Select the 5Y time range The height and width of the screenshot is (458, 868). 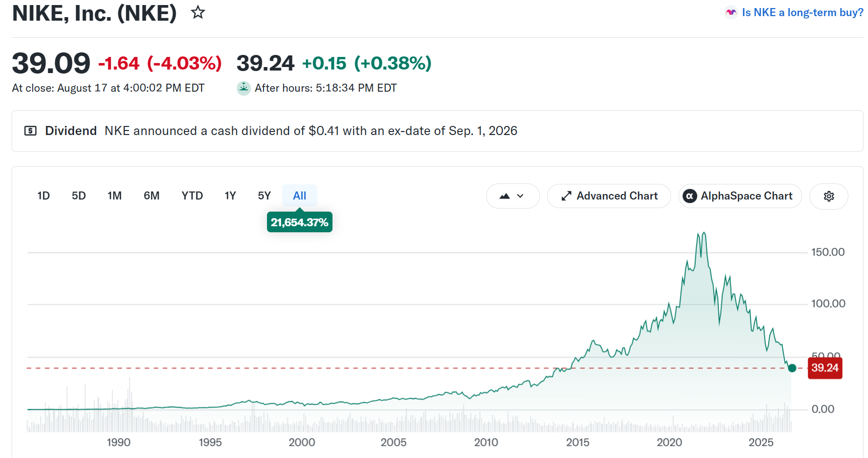[x=264, y=195]
